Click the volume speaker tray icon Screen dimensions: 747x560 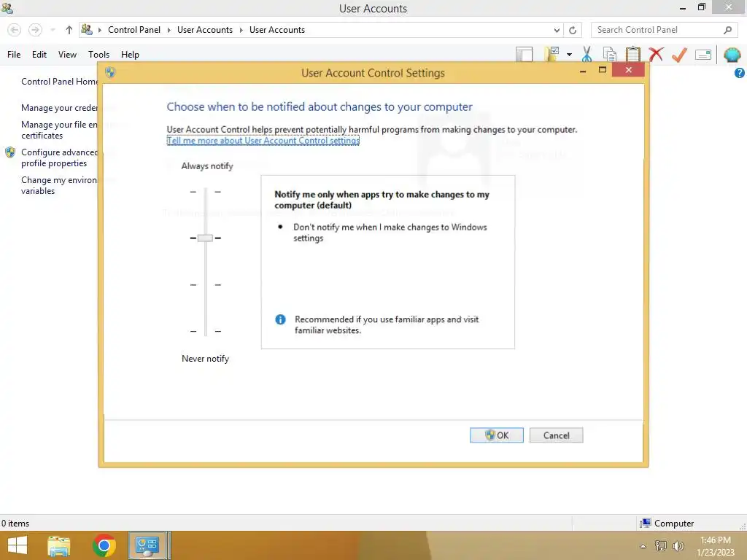pos(678,545)
